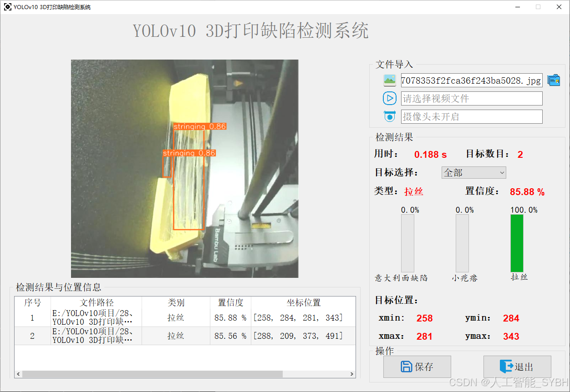
Task: Click the 目标数目 value 2
Action: (x=520, y=155)
